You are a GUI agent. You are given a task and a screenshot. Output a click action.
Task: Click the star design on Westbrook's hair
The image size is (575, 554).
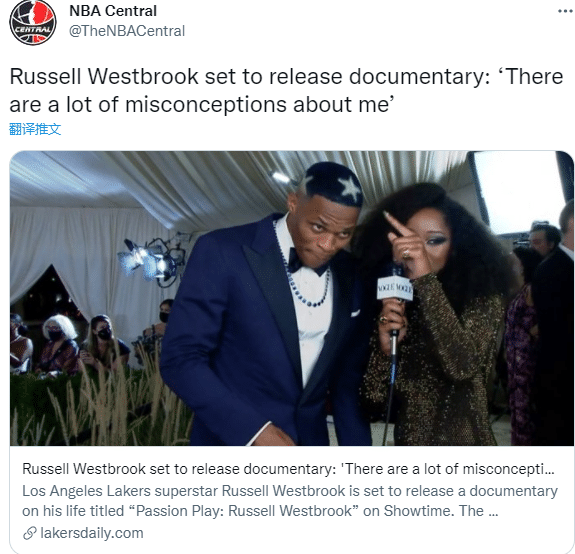click(x=349, y=188)
